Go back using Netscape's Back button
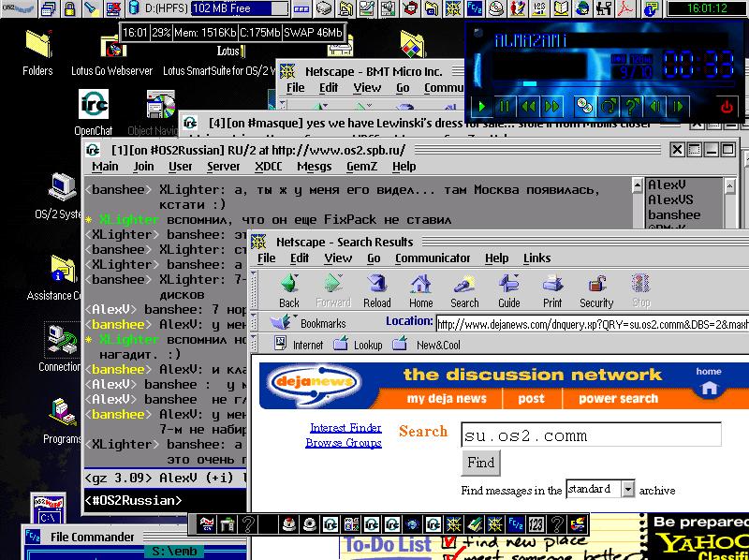 tap(289, 290)
